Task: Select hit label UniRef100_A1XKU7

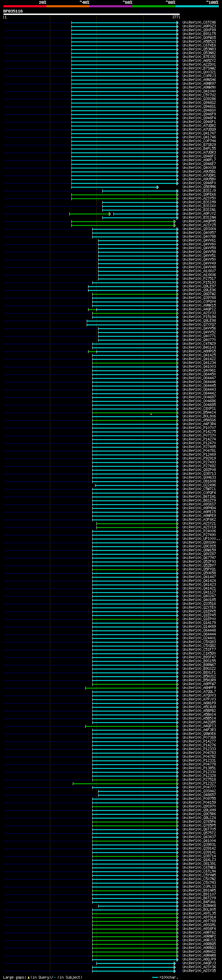Action: (x=199, y=271)
